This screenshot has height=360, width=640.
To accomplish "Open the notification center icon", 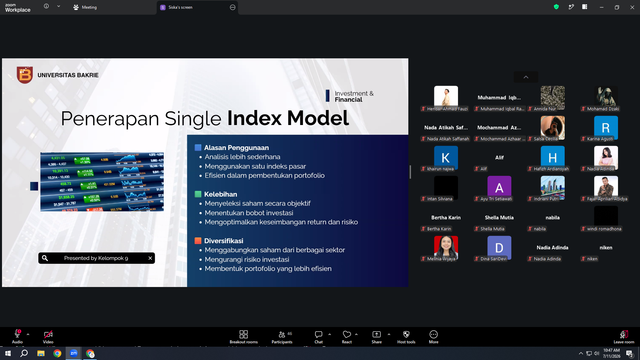I will pos(630,353).
